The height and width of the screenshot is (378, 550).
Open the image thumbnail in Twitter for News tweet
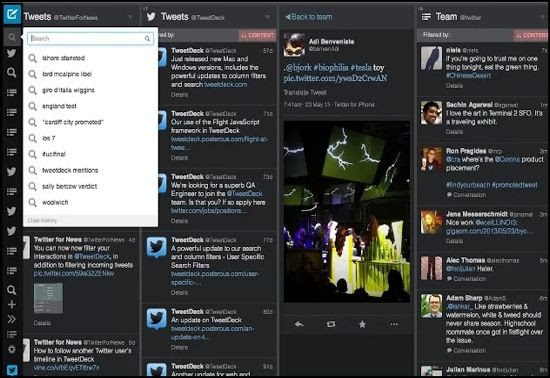pos(48,298)
